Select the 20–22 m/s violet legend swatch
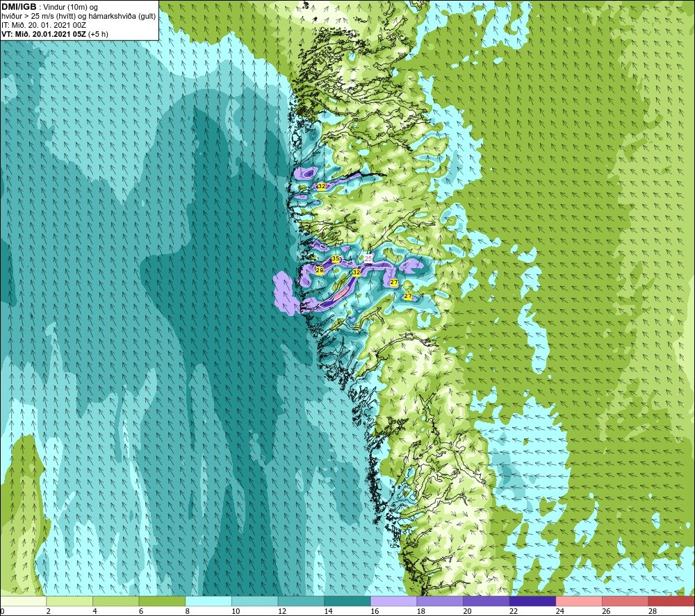Image resolution: width=695 pixels, height=616 pixels. 486,601
